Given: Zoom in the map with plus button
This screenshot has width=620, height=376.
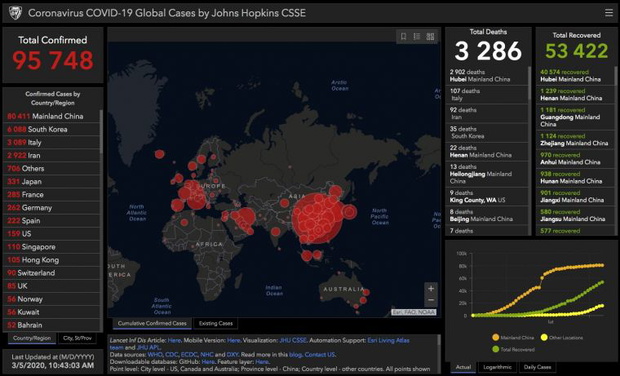Looking at the screenshot, I should [x=431, y=288].
